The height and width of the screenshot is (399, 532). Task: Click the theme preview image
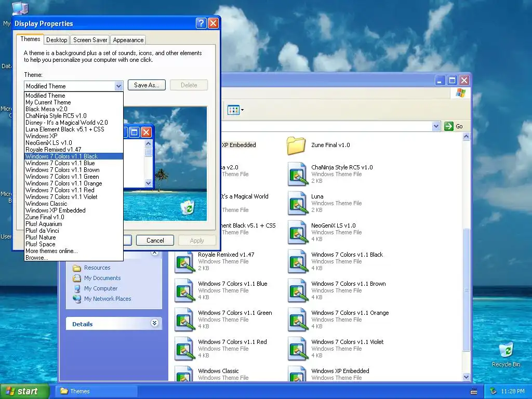(165, 164)
